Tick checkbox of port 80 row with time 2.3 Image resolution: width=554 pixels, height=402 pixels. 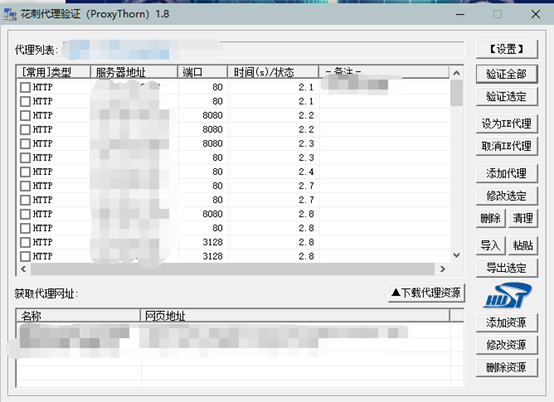[x=25, y=158]
